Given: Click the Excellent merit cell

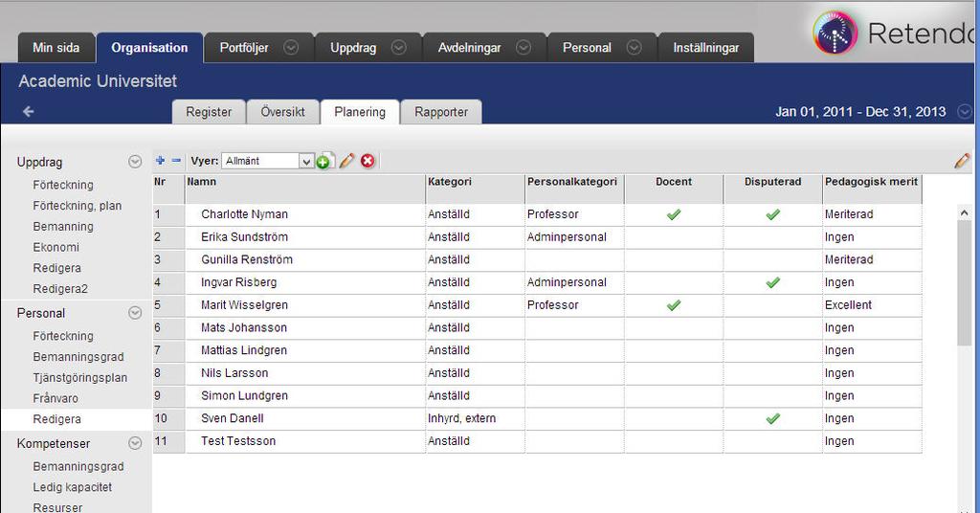Looking at the screenshot, I should pos(872,305).
